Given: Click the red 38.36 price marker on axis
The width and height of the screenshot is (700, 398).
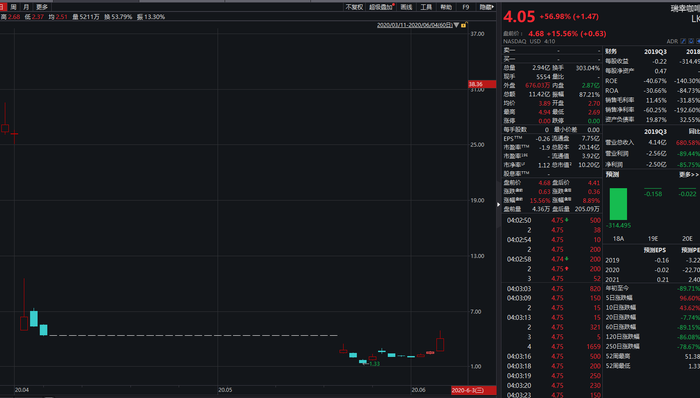Looking at the screenshot, I should tap(482, 84).
